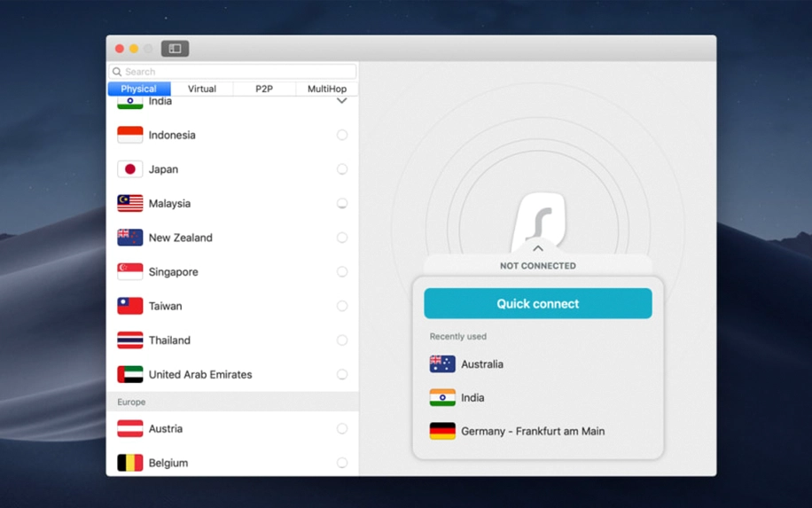Click the India row name text

pos(160,101)
